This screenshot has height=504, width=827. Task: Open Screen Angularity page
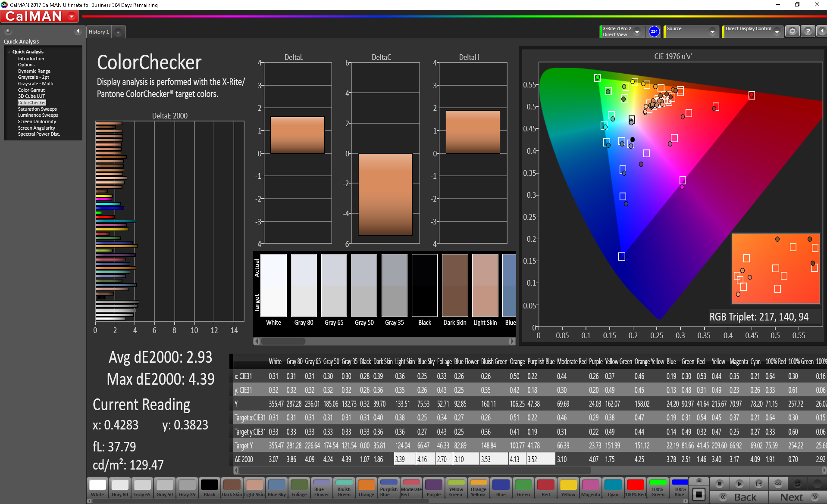(x=36, y=128)
